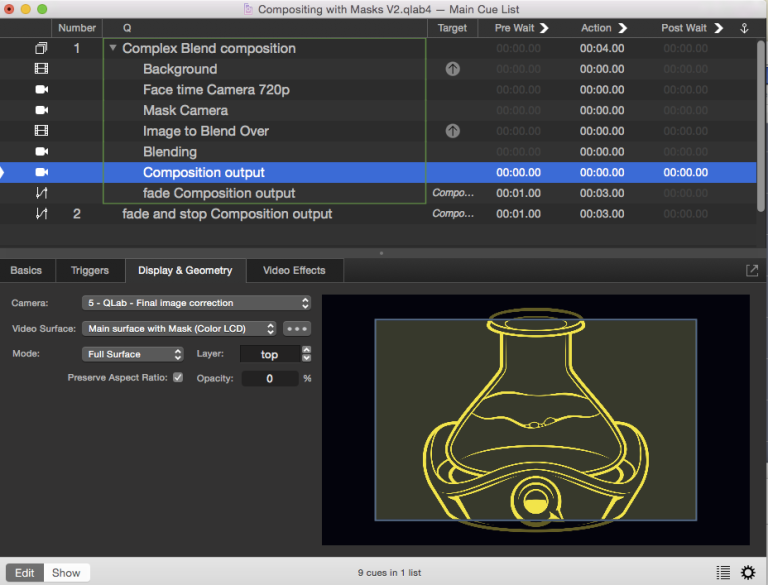Click the group cue icon for cue 1
768x585 pixels.
tap(41, 48)
